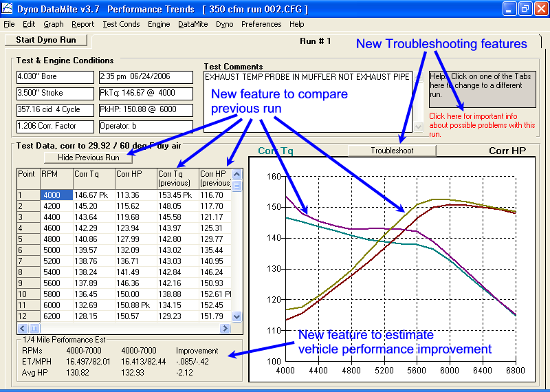Open the File menu
Viewport: 550px width, 392px height.
pos(9,24)
